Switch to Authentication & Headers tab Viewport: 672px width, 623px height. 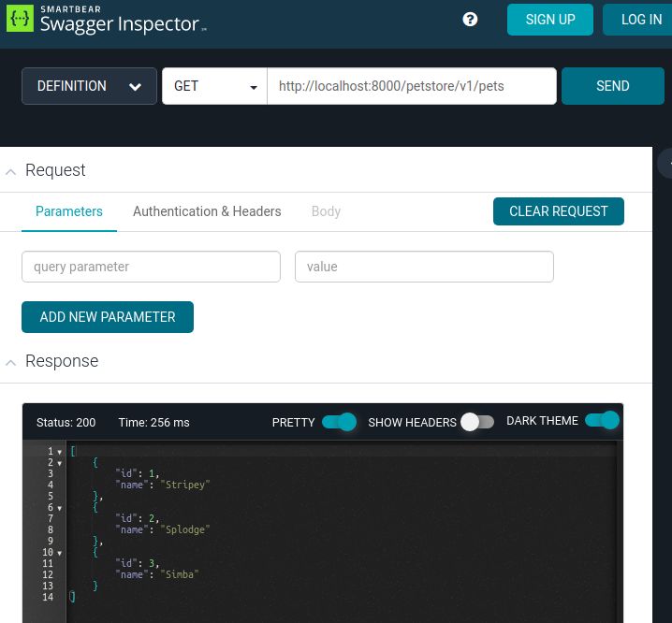[207, 211]
